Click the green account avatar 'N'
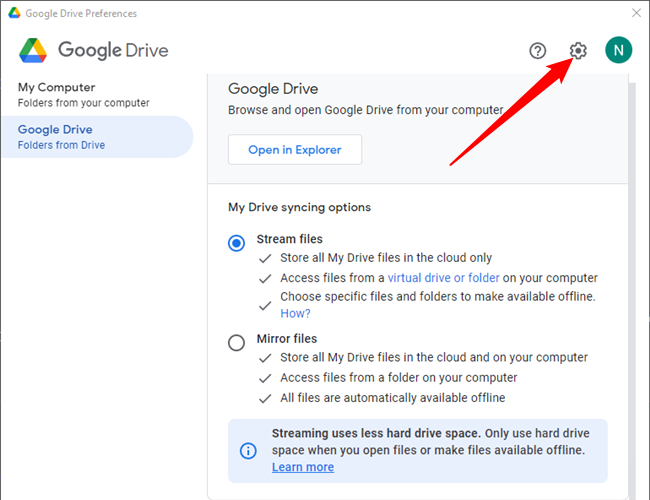This screenshot has height=500, width=650. (x=618, y=51)
